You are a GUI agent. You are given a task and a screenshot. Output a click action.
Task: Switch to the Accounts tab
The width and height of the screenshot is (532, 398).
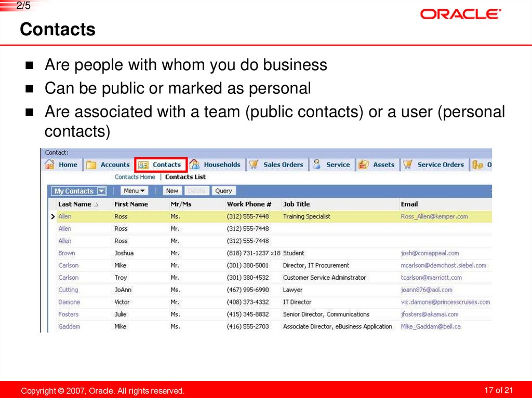pyautogui.click(x=108, y=165)
